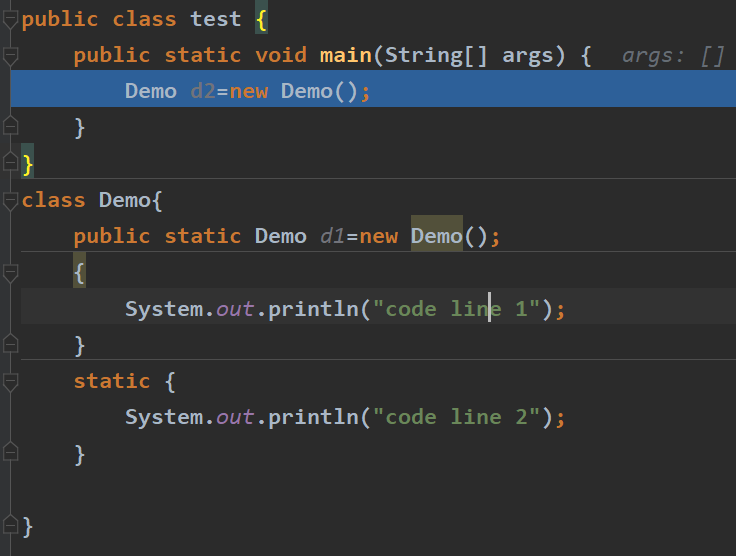
Task: Collapse the public class test fold marker
Action: pyautogui.click(x=10, y=19)
